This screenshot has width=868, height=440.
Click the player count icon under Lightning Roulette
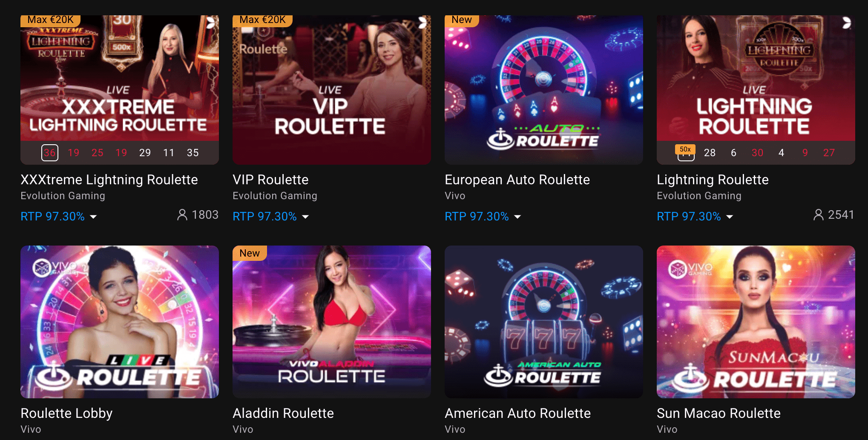point(818,215)
